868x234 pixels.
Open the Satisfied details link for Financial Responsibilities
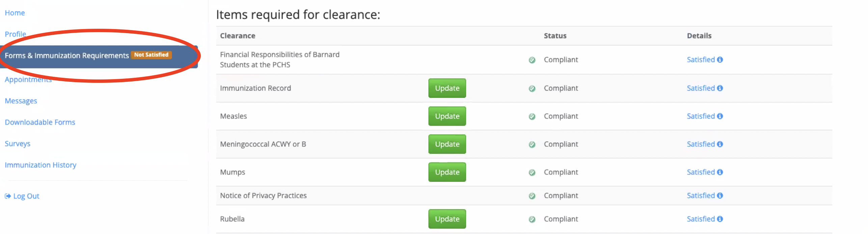coord(701,60)
